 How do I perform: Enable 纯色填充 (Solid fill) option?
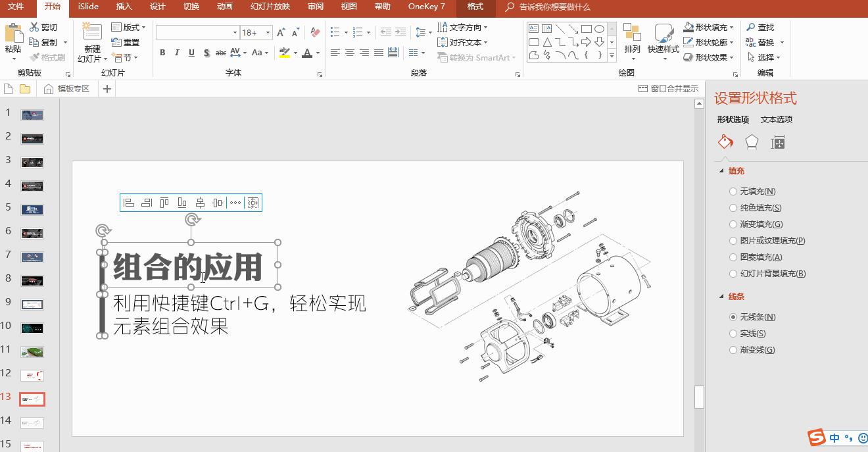[x=733, y=207]
